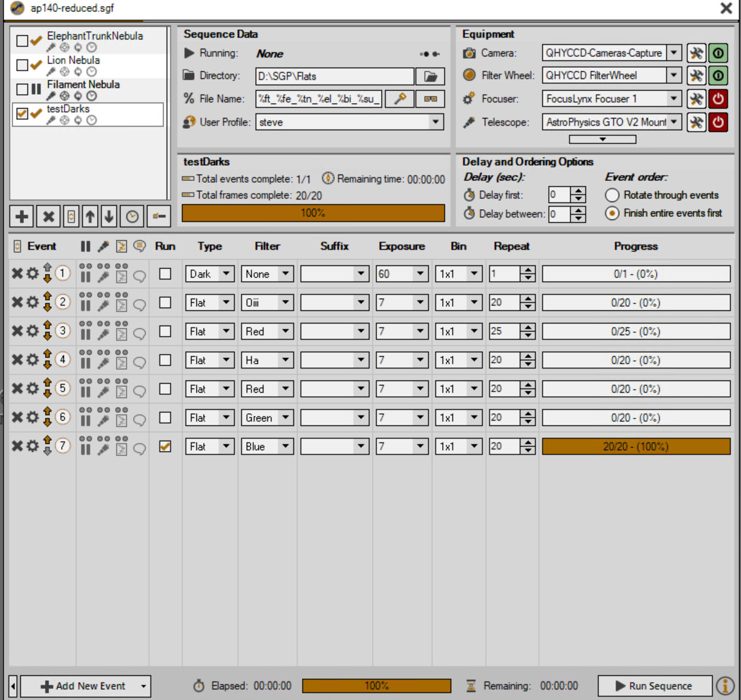This screenshot has width=741, height=700.
Task: Open the User Profile dropdown
Action: [435, 122]
